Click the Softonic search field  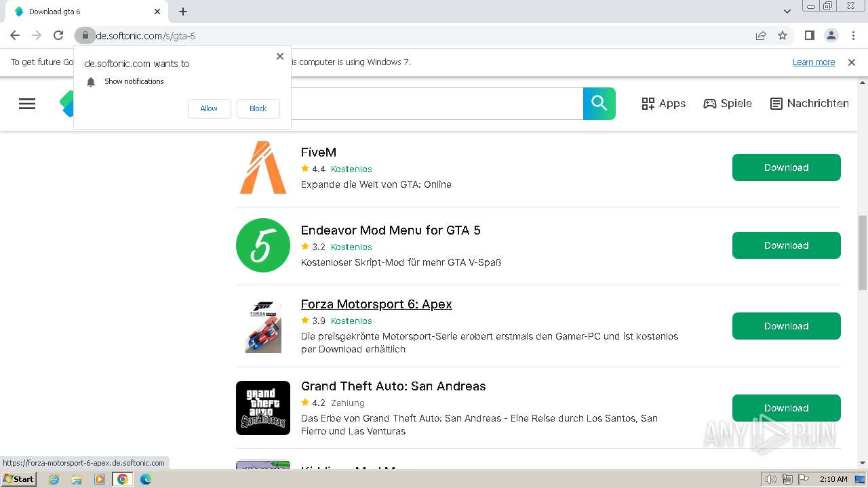click(x=437, y=104)
